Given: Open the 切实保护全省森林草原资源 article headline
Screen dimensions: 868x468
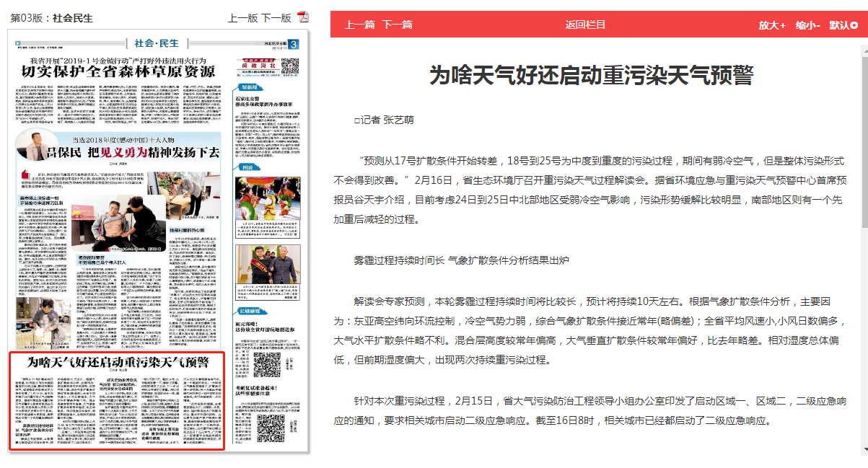Looking at the screenshot, I should click(x=118, y=71).
